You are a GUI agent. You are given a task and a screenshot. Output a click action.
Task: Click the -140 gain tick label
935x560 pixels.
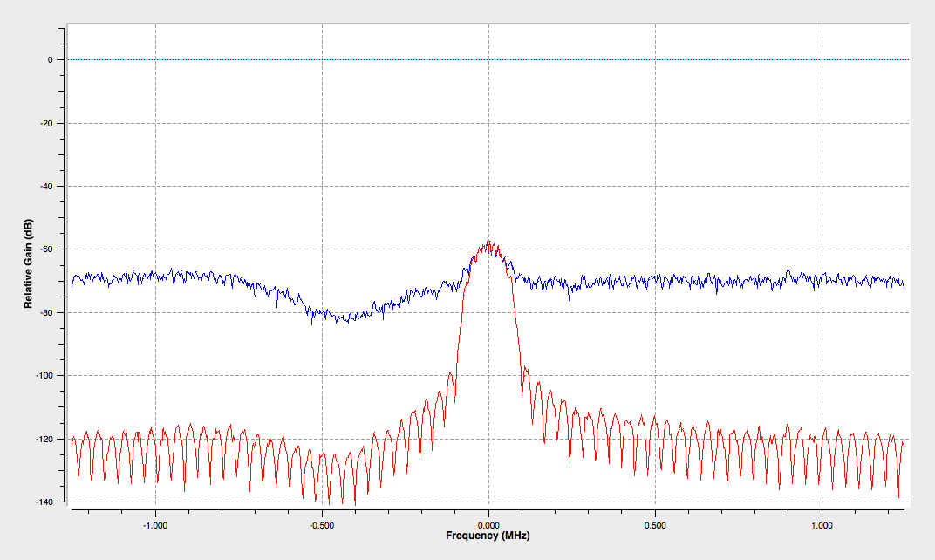coord(44,502)
